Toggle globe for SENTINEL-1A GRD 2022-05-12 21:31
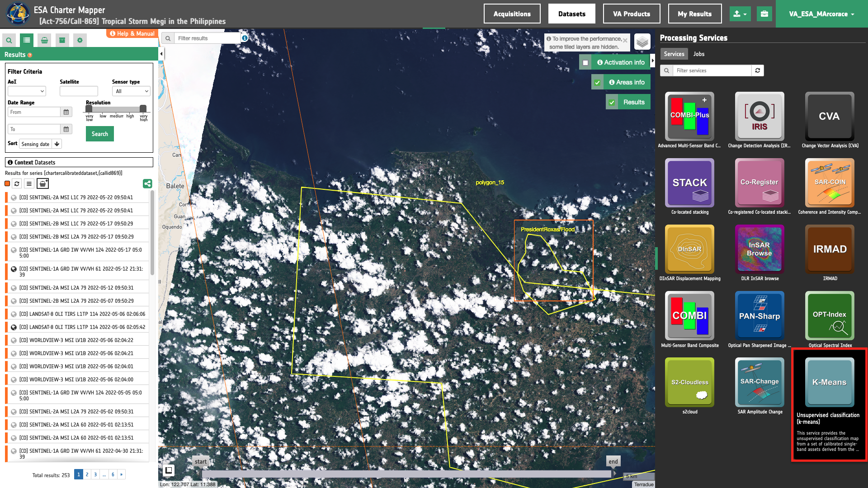This screenshot has width=868, height=488. [14, 269]
